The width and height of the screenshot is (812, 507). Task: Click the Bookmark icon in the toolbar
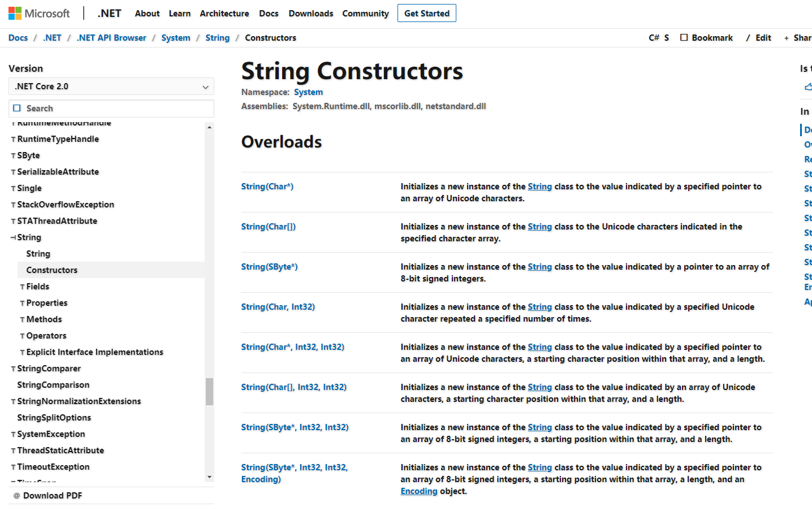(684, 37)
